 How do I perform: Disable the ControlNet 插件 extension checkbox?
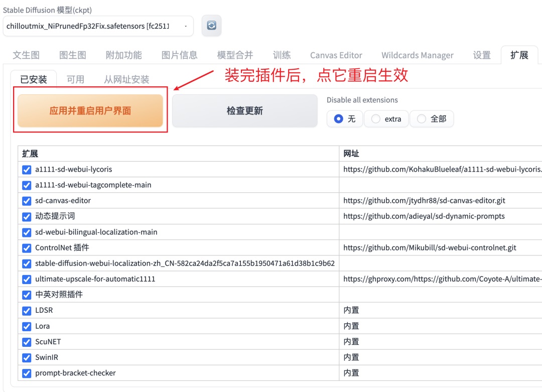[x=27, y=248]
